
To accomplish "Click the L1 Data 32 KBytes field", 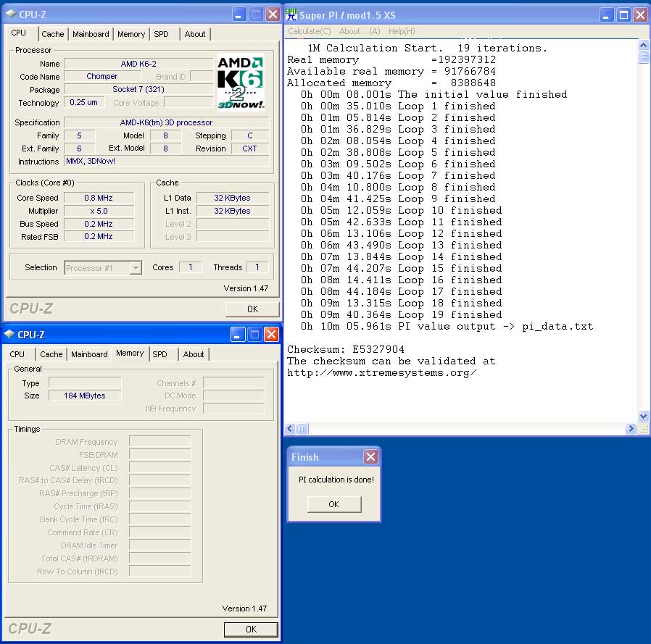I will 233,198.
